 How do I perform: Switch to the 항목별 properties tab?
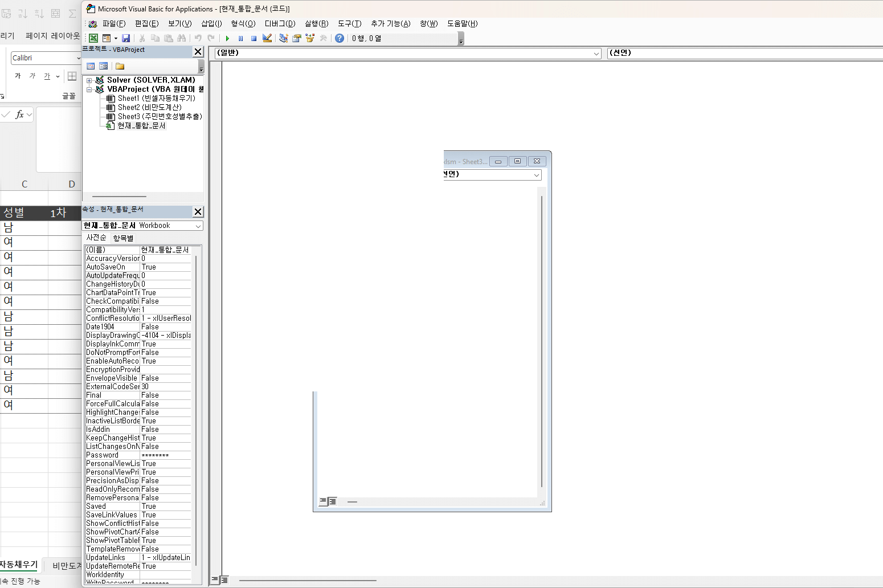(123, 238)
